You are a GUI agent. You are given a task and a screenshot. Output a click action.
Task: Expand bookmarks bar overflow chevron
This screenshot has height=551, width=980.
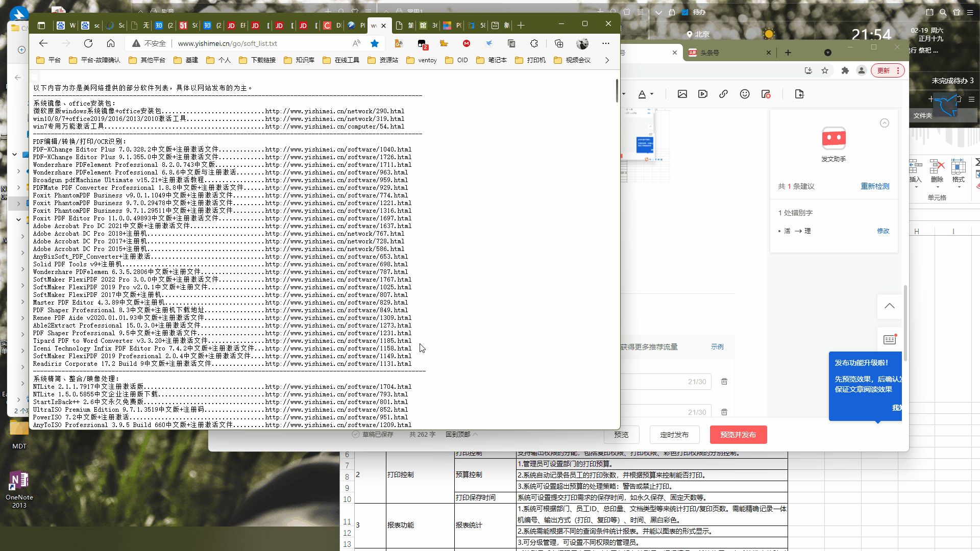[x=607, y=60]
